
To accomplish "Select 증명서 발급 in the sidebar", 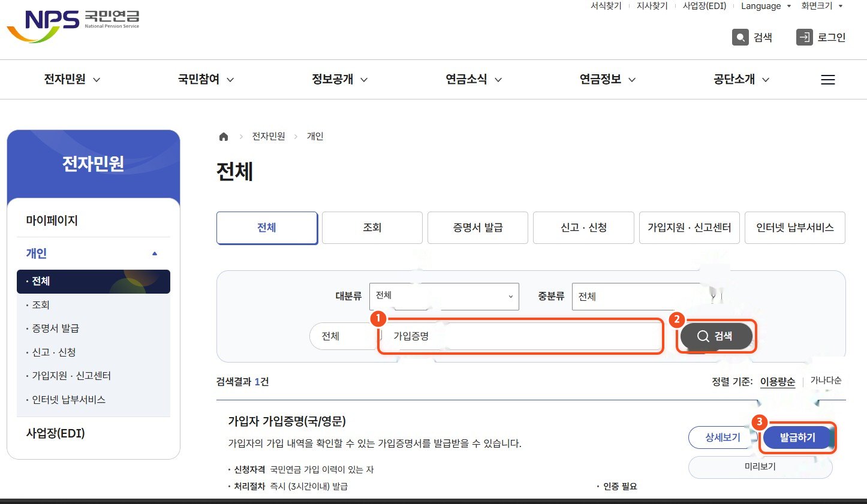I will click(55, 328).
